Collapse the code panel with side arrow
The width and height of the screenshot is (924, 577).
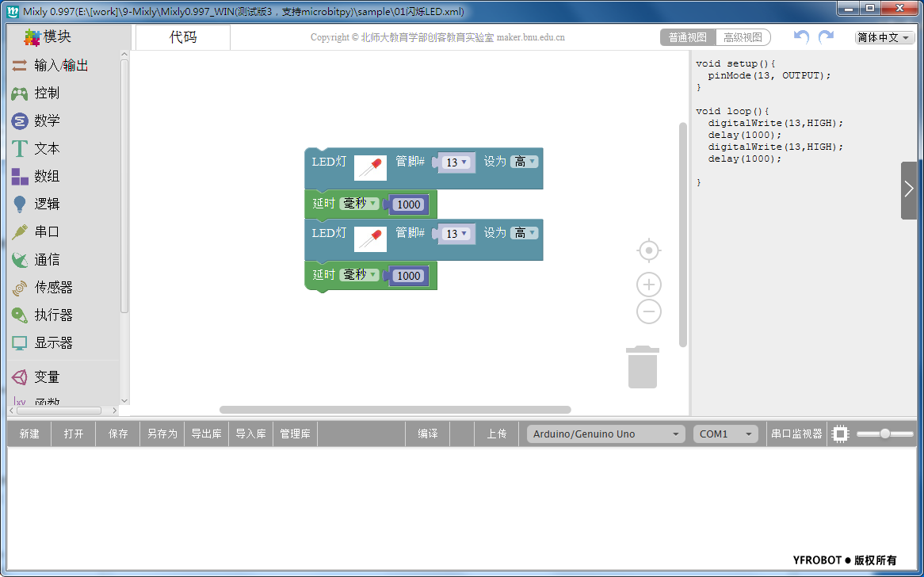pos(909,189)
